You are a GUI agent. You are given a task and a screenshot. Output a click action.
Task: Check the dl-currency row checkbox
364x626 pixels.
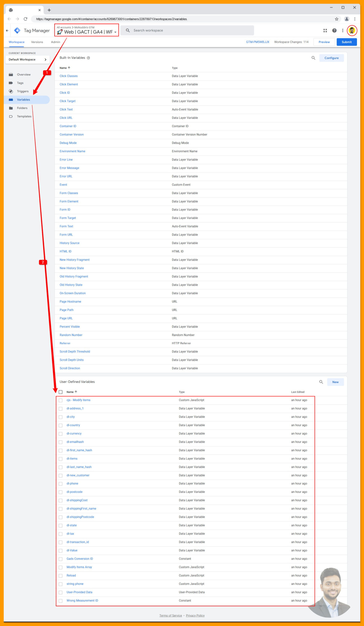pyautogui.click(x=61, y=434)
